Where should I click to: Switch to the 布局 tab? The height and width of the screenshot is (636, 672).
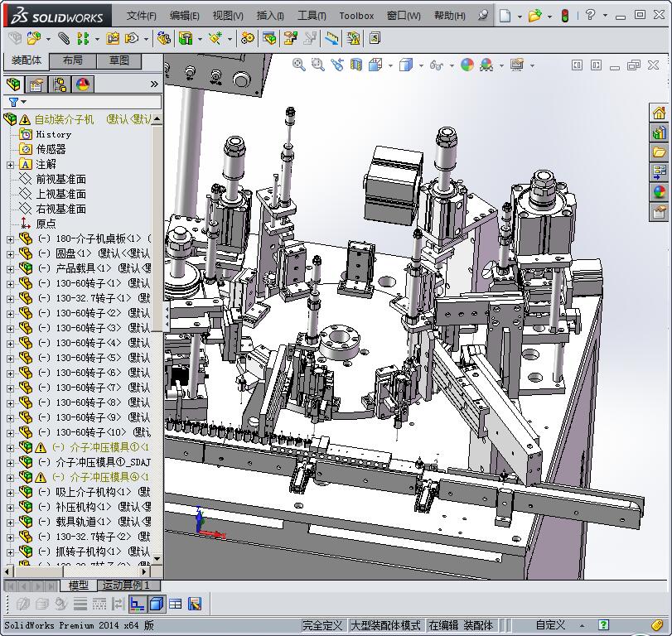(72, 60)
